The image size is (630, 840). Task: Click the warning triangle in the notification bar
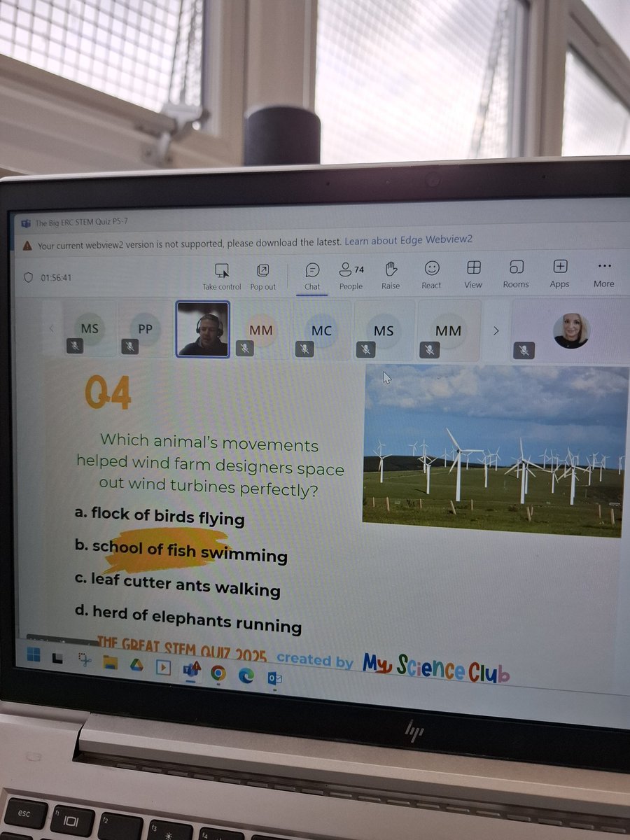pyautogui.click(x=27, y=246)
